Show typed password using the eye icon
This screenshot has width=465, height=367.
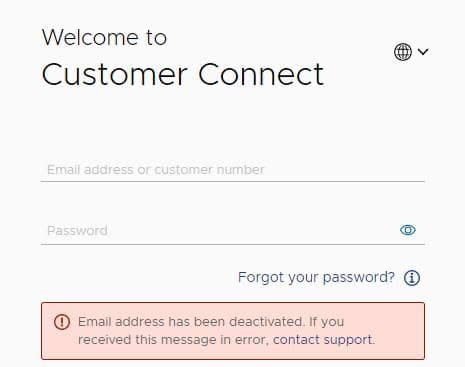[x=408, y=230]
